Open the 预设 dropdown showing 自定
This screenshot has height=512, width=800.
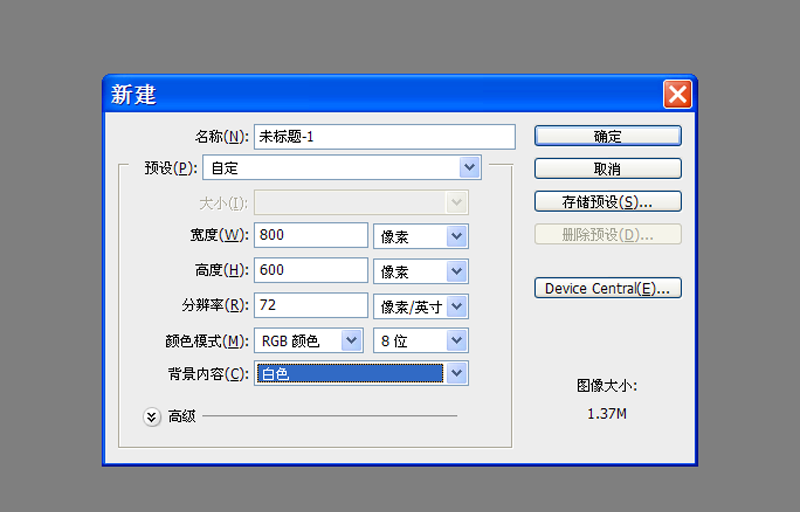(x=342, y=168)
